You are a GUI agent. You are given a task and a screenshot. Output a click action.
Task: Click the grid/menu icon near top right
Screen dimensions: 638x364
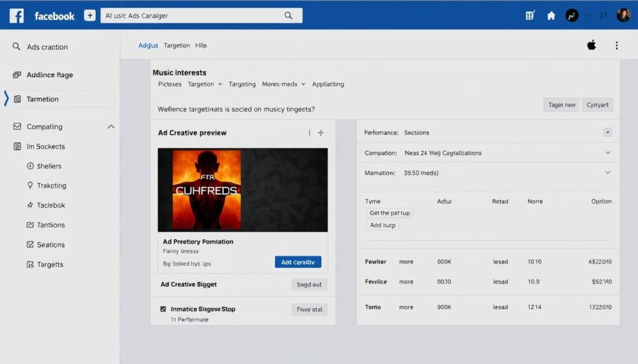point(530,15)
